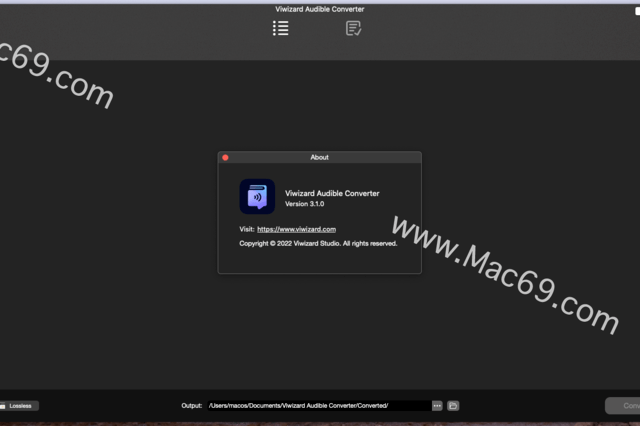Click the Lossless format button

pyautogui.click(x=19, y=406)
